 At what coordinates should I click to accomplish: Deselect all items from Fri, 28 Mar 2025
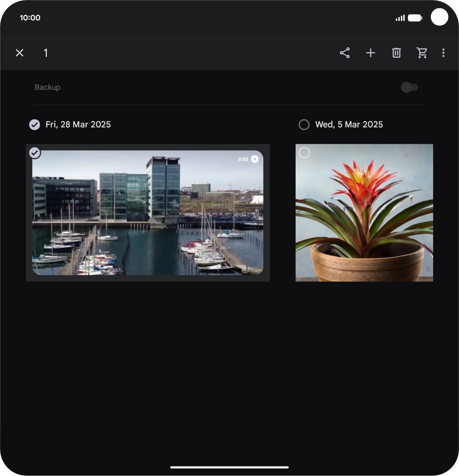pos(35,125)
